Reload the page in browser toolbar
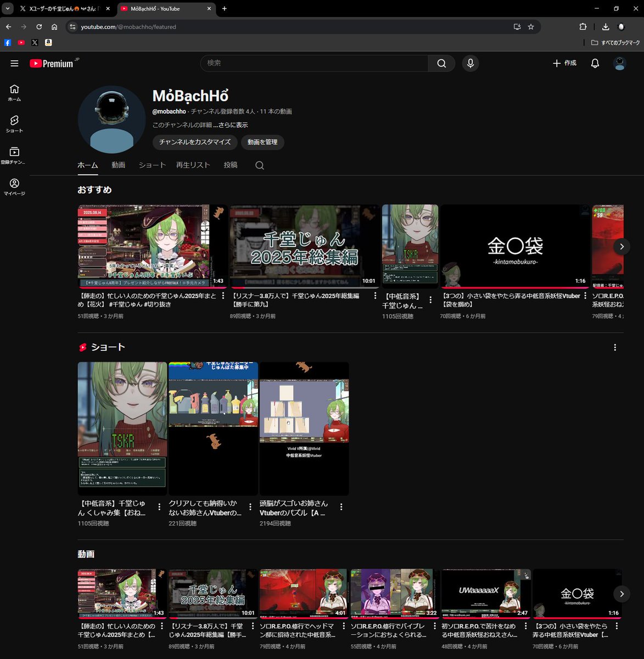Screen dimensions: 644x659 click(39, 26)
